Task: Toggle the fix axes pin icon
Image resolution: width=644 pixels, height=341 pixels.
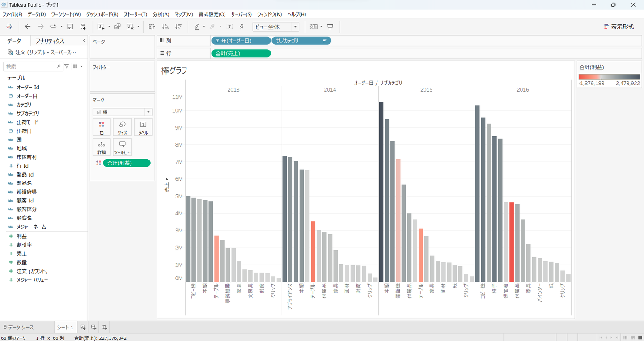Action: [242, 27]
